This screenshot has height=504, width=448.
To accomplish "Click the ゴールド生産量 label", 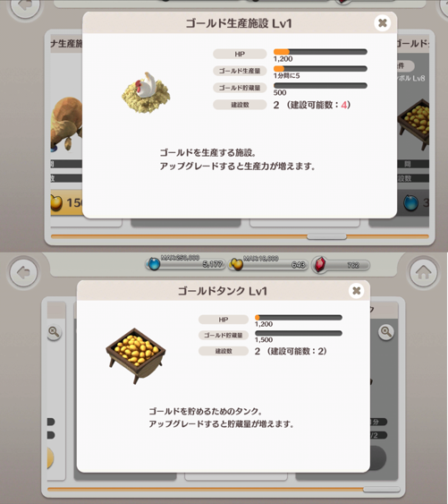I will click(240, 71).
